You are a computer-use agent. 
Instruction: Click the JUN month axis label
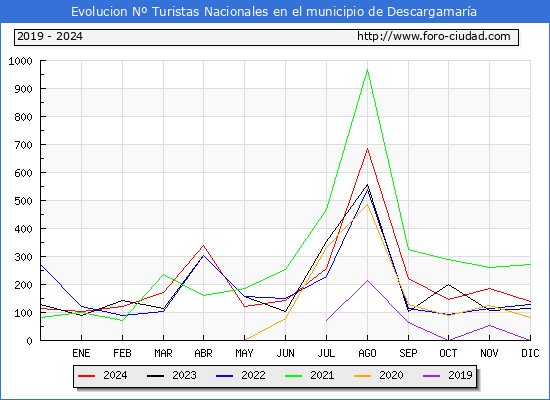coord(286,353)
